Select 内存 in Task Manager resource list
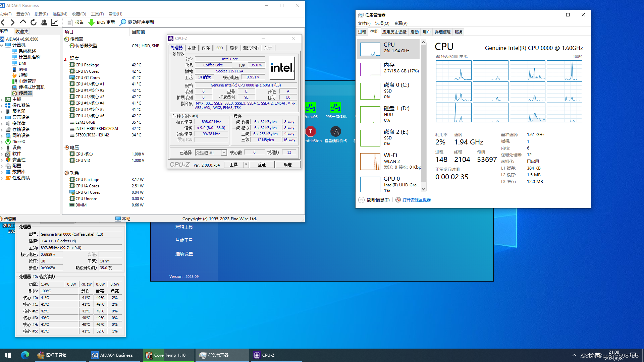644x362 pixels. click(388, 69)
